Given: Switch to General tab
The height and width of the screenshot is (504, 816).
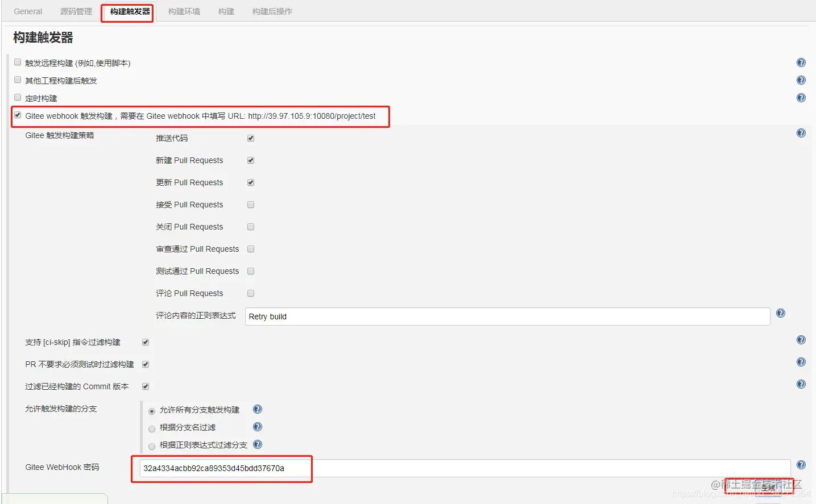Looking at the screenshot, I should [28, 11].
